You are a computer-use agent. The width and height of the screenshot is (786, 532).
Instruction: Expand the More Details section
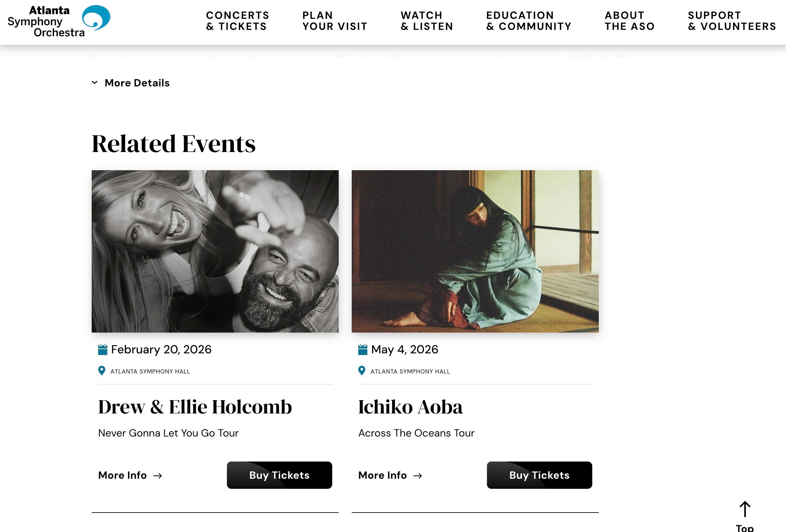coord(131,83)
